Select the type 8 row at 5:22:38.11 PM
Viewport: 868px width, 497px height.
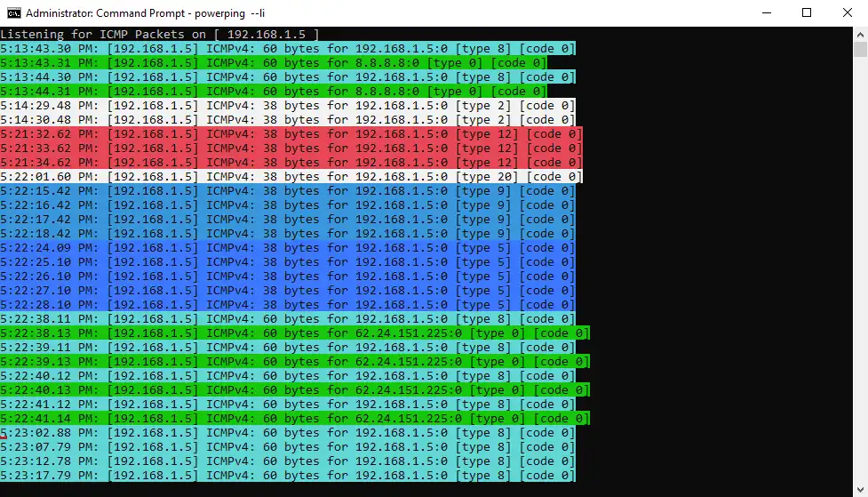288,318
